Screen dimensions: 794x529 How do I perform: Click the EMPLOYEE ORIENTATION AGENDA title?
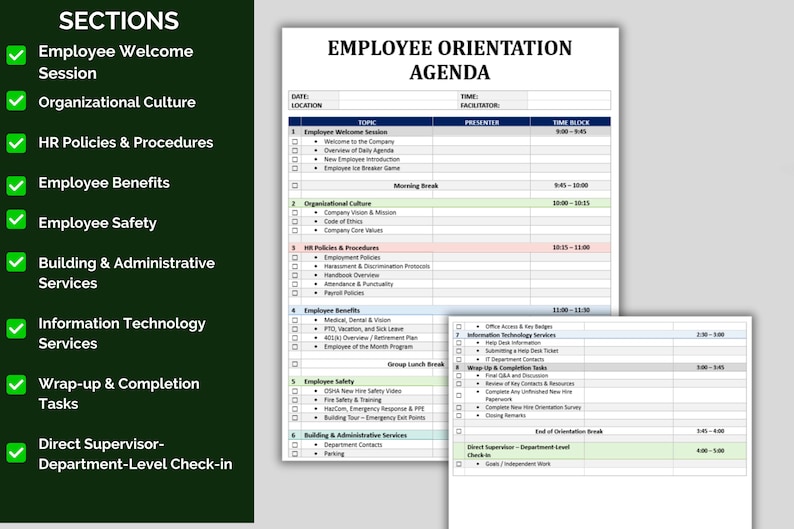coord(450,60)
